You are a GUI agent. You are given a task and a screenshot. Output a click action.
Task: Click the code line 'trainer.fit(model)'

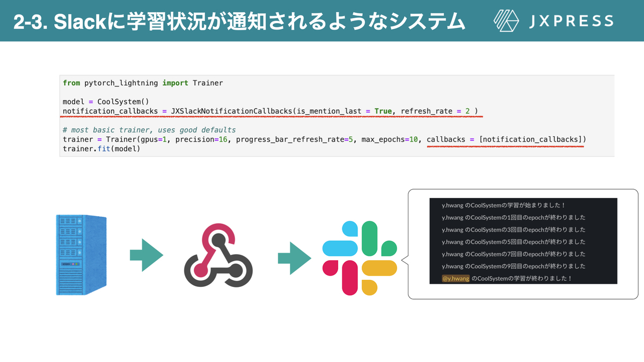101,149
